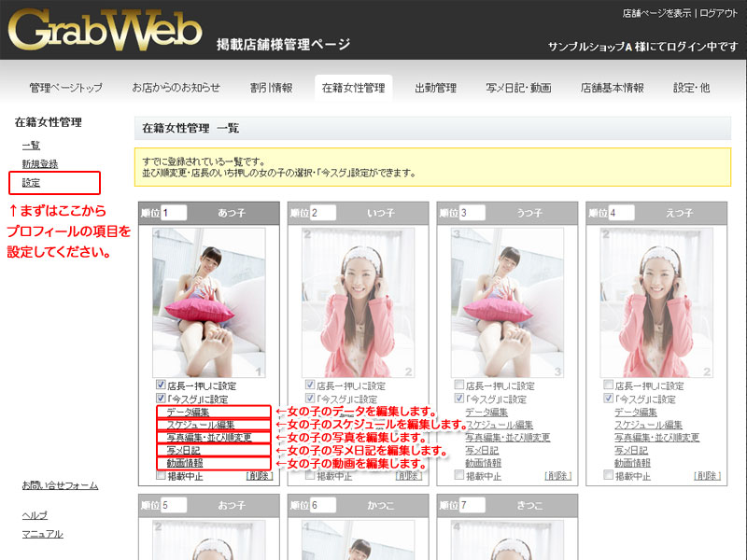Viewport: 747px width, 560px height.
Task: Open 動画情報 for えつ子
Action: coord(633,463)
